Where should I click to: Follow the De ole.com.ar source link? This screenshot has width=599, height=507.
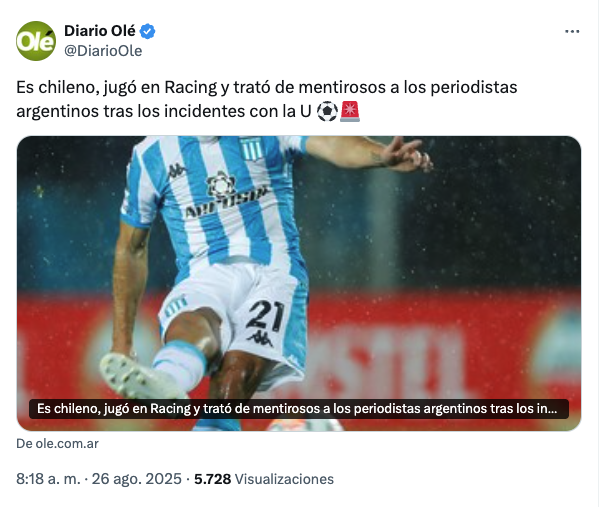tap(57, 444)
